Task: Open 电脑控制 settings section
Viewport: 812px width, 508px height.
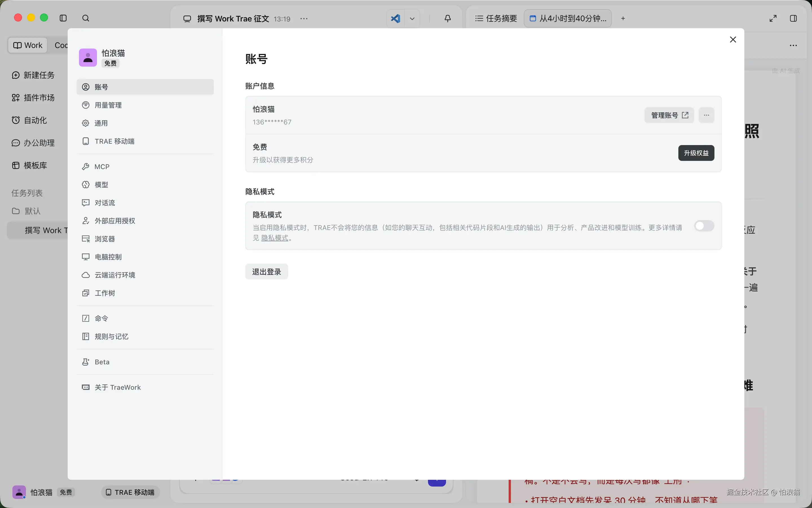Action: point(145,257)
